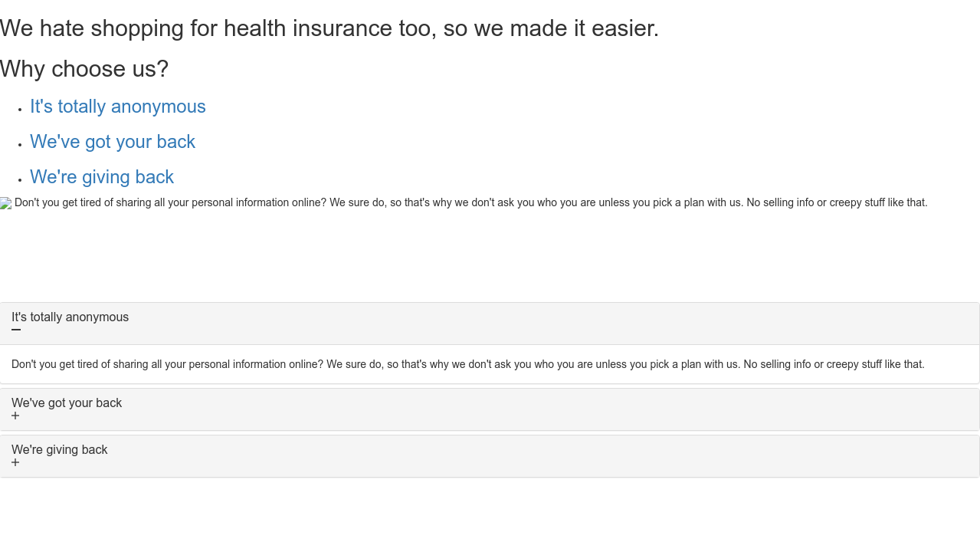Click the We hate shopping headline
980x552 pixels.
pyautogui.click(x=329, y=28)
